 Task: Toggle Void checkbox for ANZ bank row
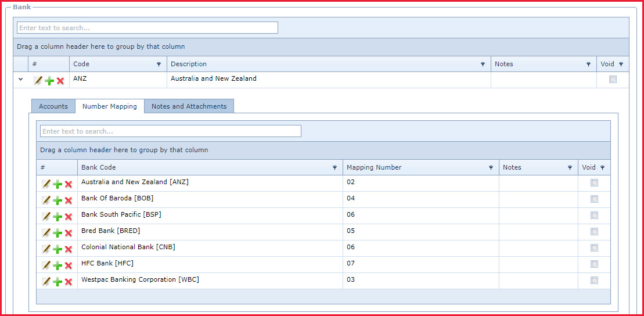pos(613,80)
